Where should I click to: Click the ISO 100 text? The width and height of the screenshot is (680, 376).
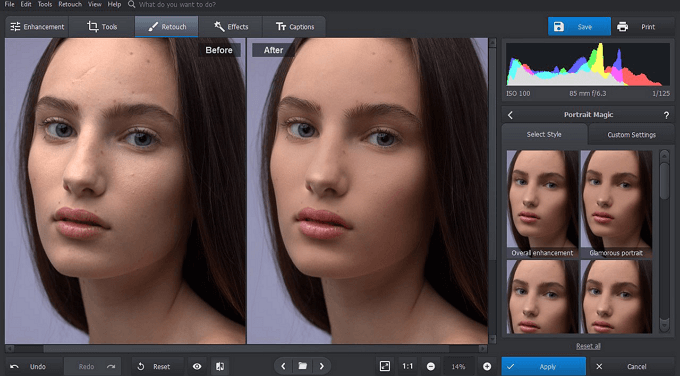(x=518, y=93)
